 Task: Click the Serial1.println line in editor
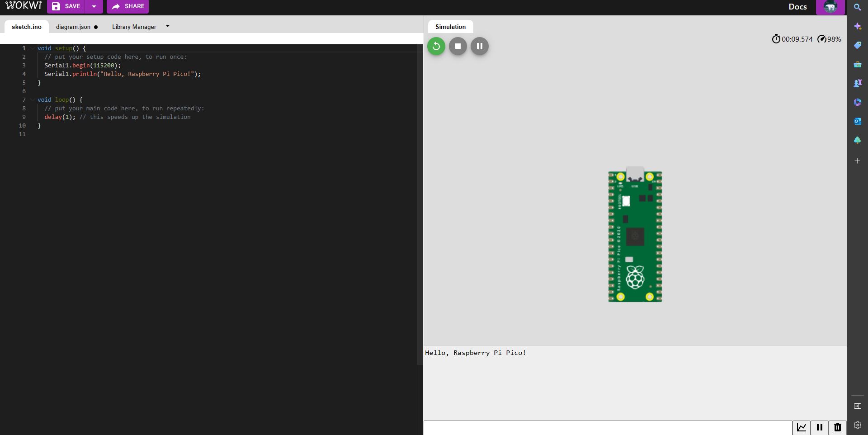pyautogui.click(x=123, y=74)
